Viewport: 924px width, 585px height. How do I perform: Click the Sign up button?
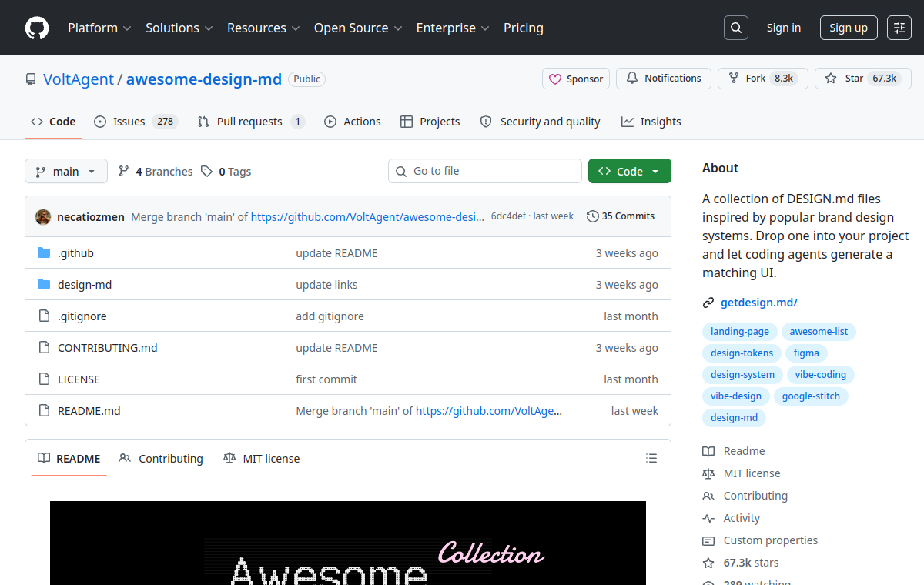pyautogui.click(x=849, y=28)
